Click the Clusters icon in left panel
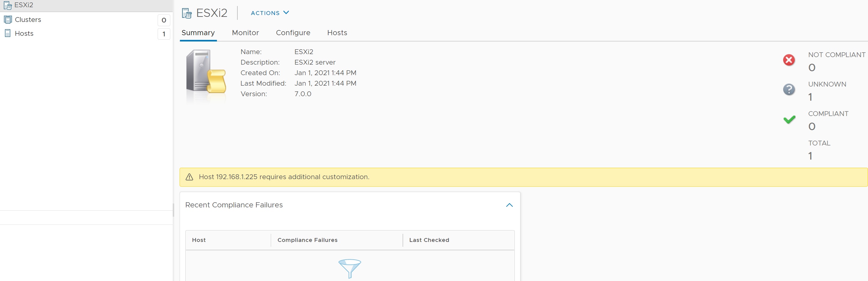The width and height of the screenshot is (868, 281). (8, 20)
